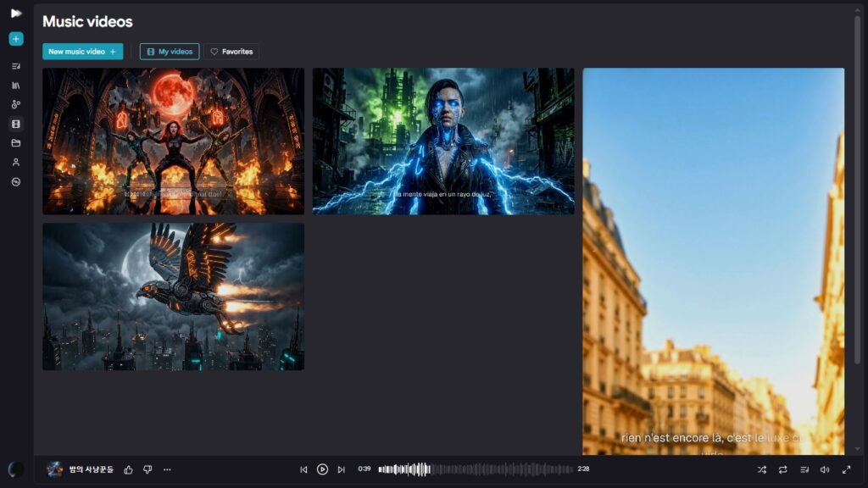Toggle repeat playback
Viewport: 868px width, 488px height.
pyautogui.click(x=782, y=469)
